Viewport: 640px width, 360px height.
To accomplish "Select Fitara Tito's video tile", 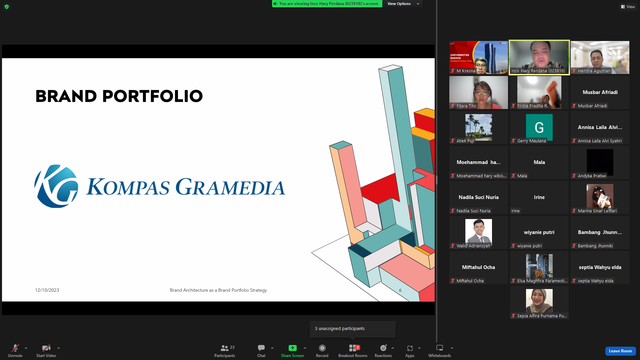I will click(478, 93).
